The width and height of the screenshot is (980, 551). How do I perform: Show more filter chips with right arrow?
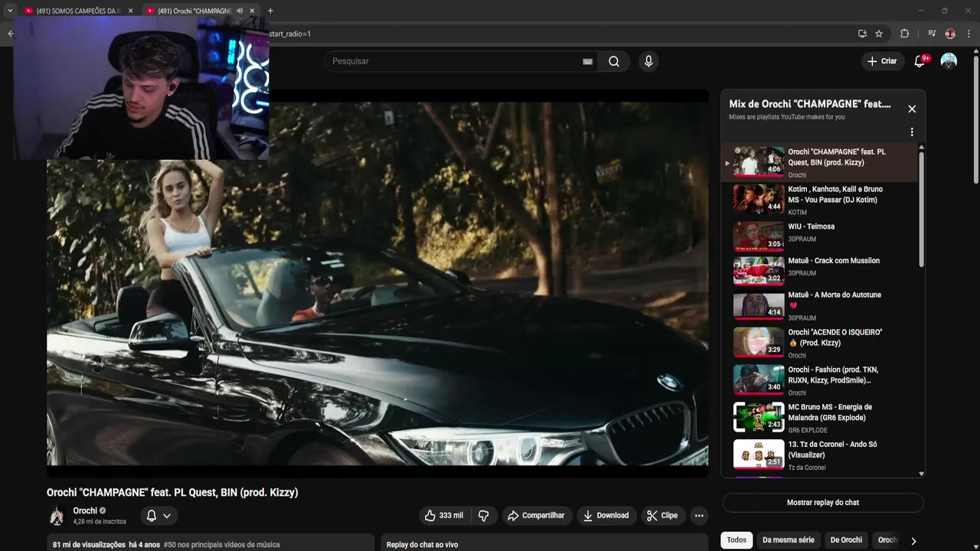[913, 541]
